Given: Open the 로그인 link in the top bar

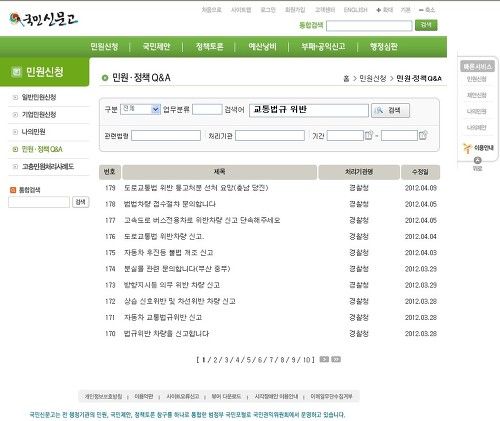Looking at the screenshot, I should point(268,10).
